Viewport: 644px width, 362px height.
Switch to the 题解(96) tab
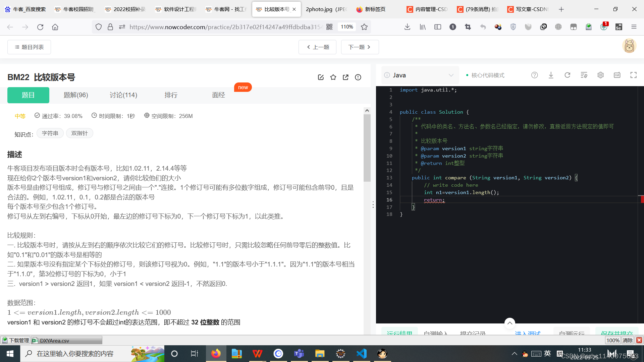[x=76, y=95]
